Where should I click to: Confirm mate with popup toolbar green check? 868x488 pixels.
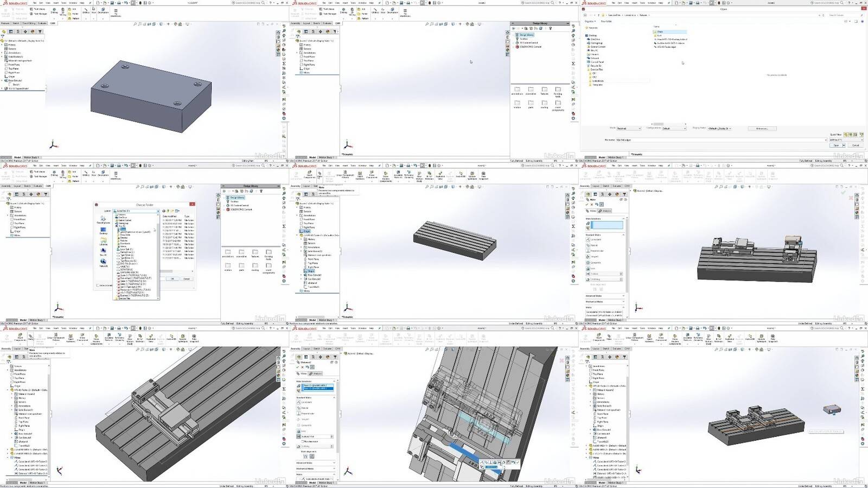click(x=517, y=462)
